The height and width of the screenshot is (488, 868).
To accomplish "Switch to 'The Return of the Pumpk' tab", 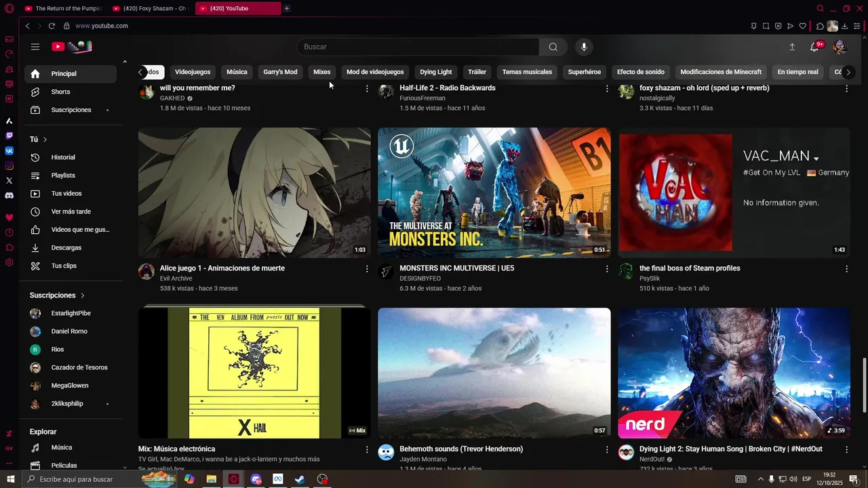I will pos(62,8).
